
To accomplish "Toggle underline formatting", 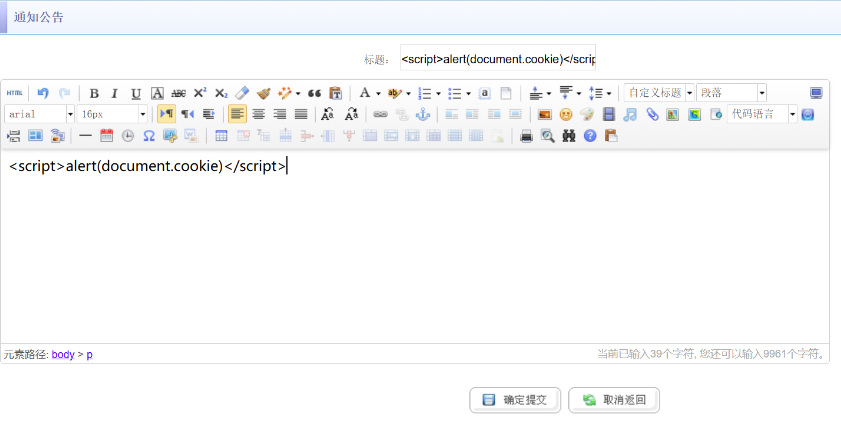I will coord(136,93).
